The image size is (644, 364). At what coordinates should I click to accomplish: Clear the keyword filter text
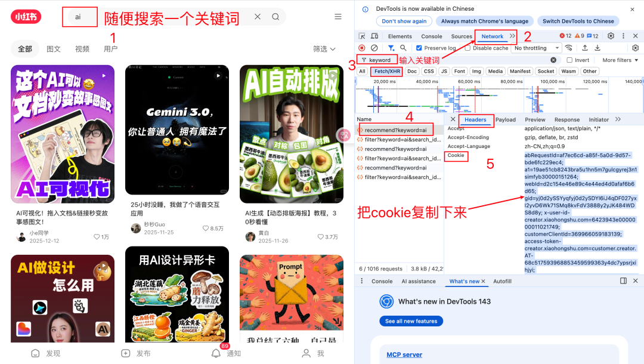553,60
